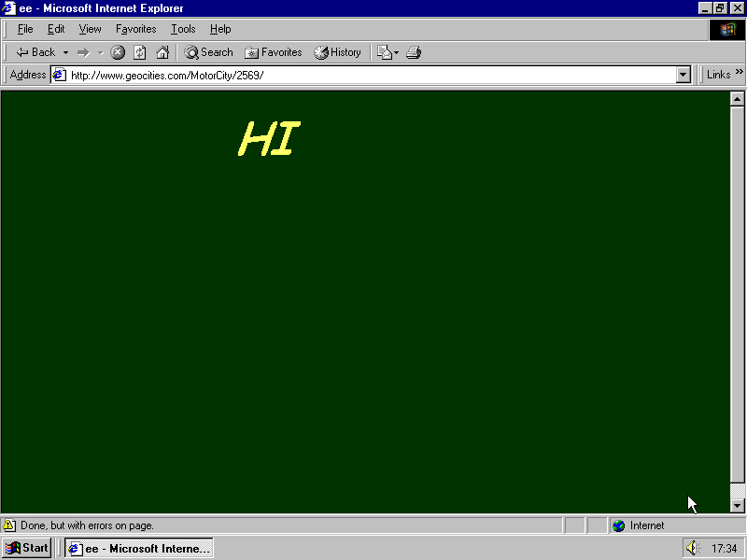
Task: Open the Address bar dropdown list
Action: (x=683, y=75)
